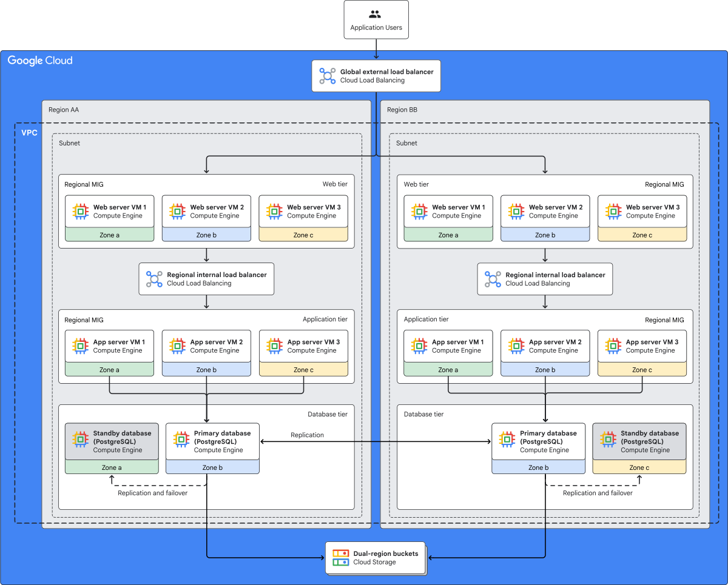Click 'Zone a' under Region BB Web server VM 1
Viewport: 728px width, 585px height.
pos(448,235)
